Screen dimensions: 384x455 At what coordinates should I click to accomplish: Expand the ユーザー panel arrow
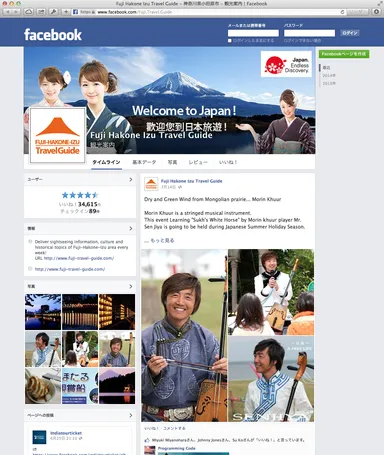[131, 180]
